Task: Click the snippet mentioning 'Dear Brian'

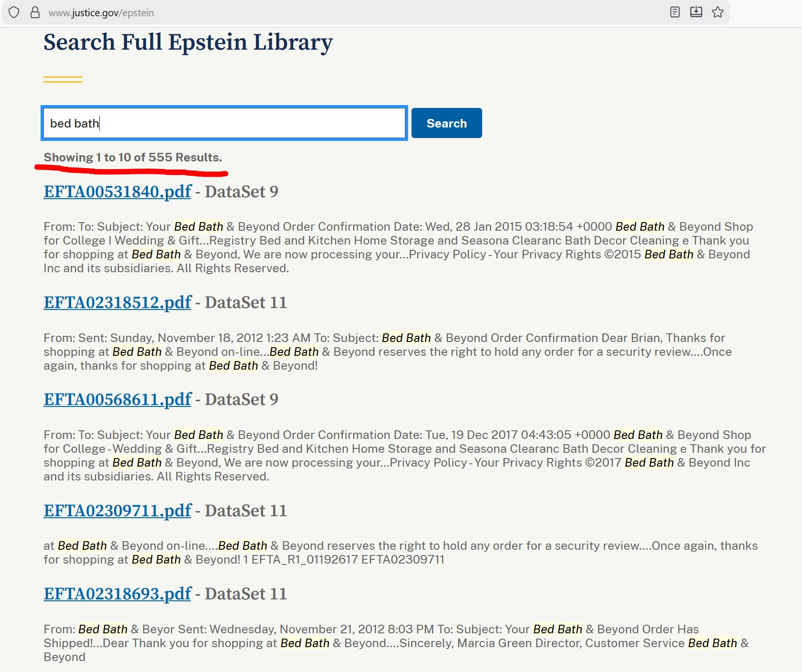Action: click(388, 352)
